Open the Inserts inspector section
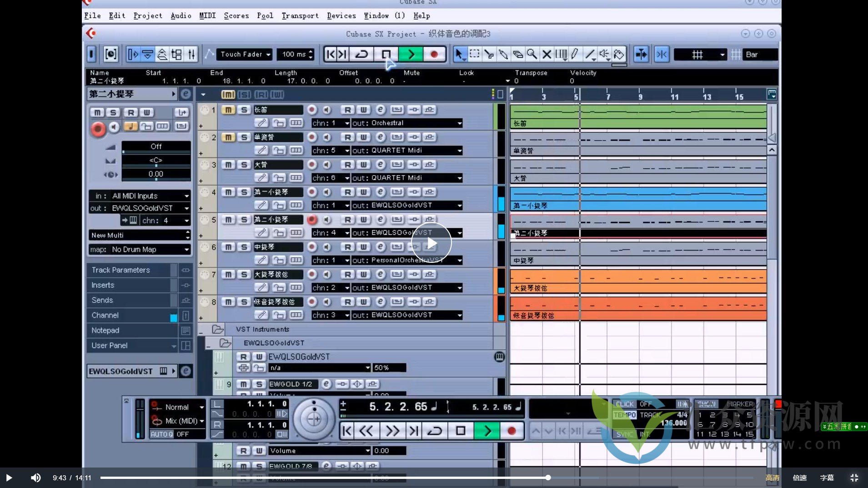 pos(103,285)
